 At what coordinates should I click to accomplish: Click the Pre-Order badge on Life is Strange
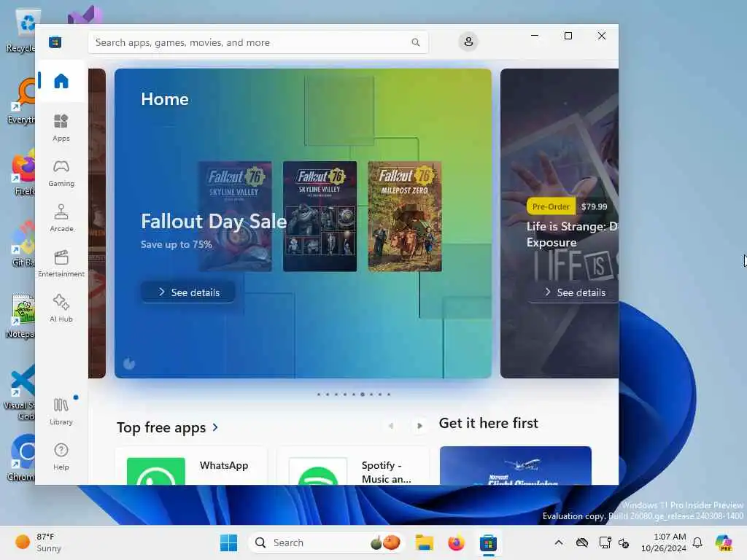pos(551,206)
